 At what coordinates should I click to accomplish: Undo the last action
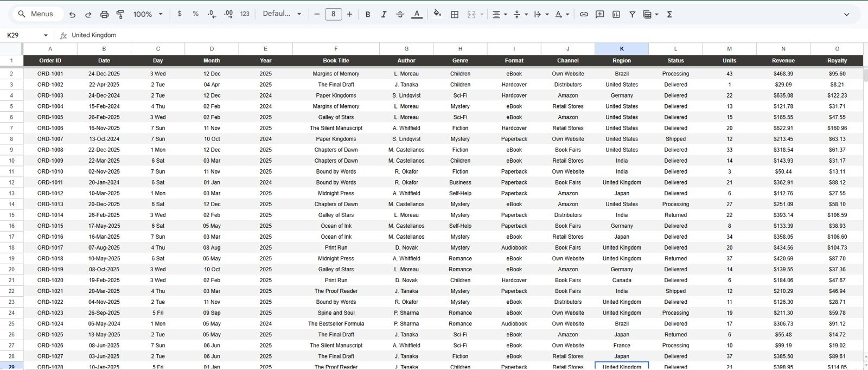[72, 14]
